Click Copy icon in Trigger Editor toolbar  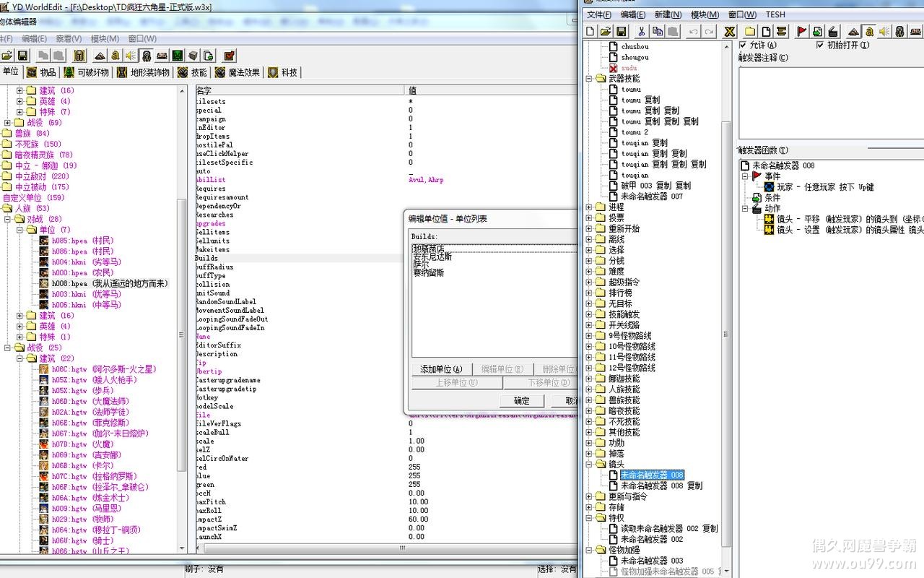coord(657,31)
